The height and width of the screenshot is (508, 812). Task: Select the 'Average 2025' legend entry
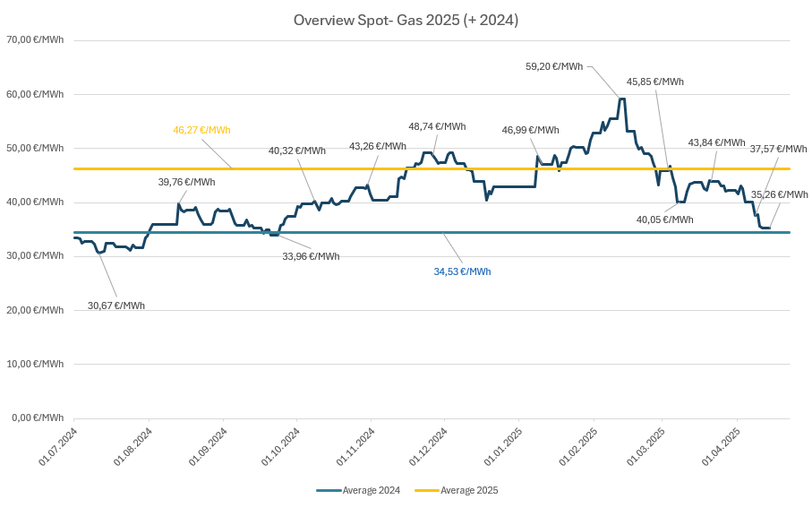(x=469, y=490)
